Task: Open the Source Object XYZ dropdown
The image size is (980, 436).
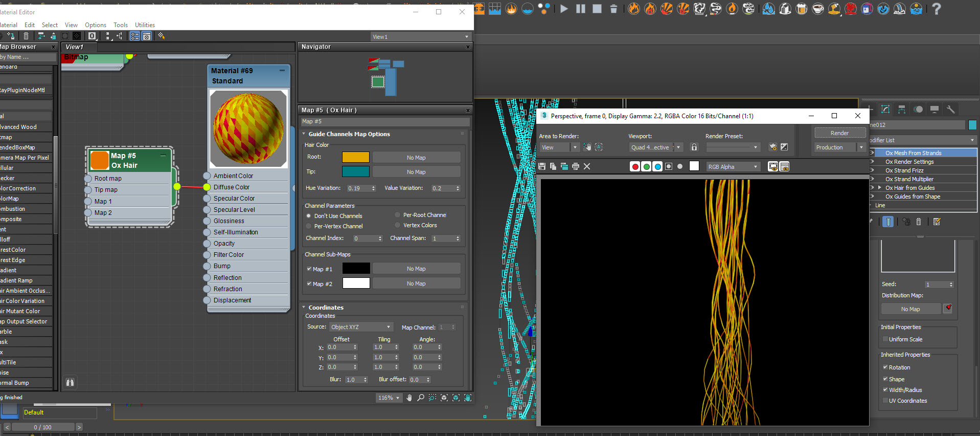Action: click(360, 327)
